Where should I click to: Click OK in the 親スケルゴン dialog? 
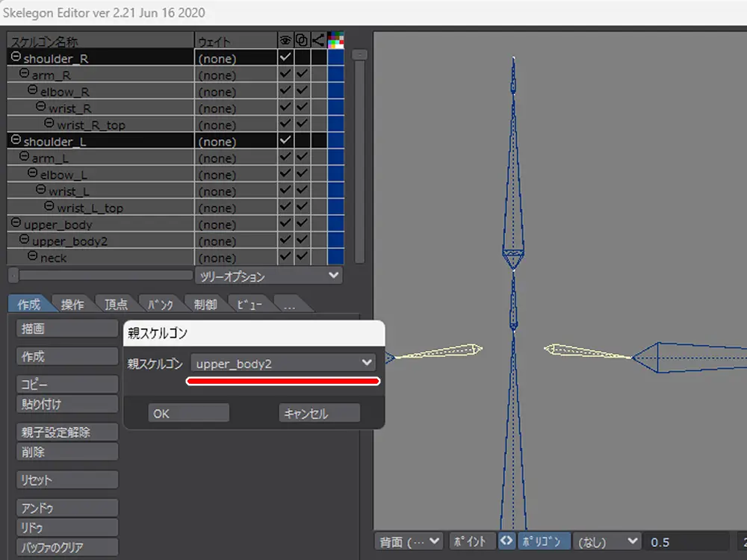tap(188, 414)
